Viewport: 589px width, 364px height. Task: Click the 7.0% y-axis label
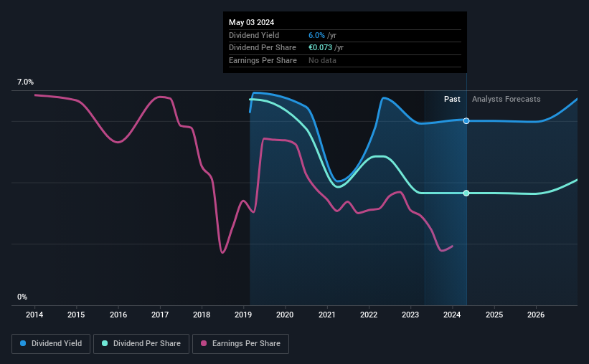point(25,82)
